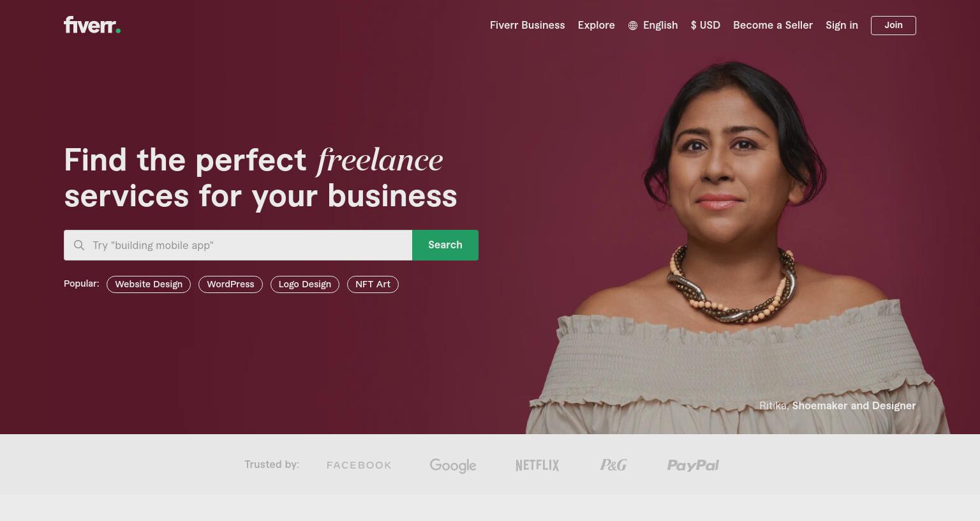Click Sign in

tap(842, 26)
